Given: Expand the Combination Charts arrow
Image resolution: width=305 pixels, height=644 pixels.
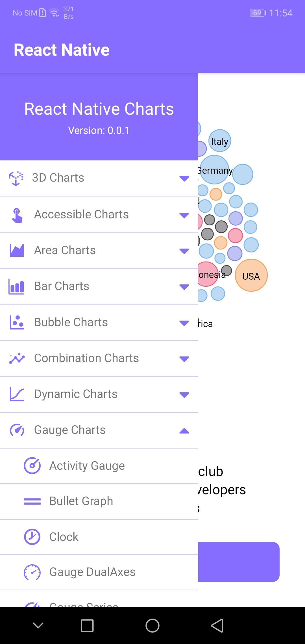Looking at the screenshot, I should pyautogui.click(x=184, y=359).
